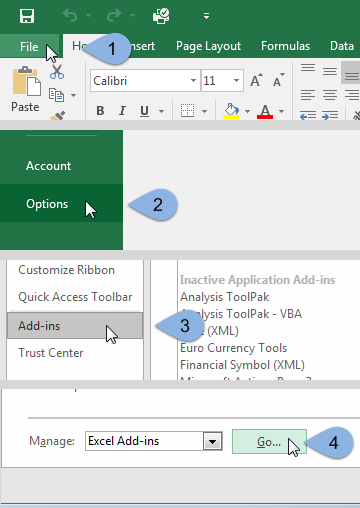
Task: Open the Underline style dropdown arrow
Action: [x=161, y=111]
